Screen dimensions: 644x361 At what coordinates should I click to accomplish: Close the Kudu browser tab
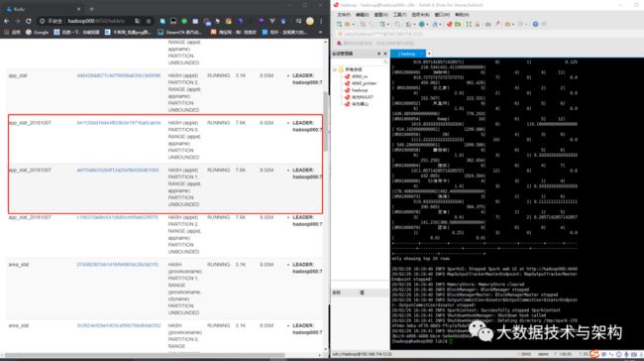[x=78, y=9]
